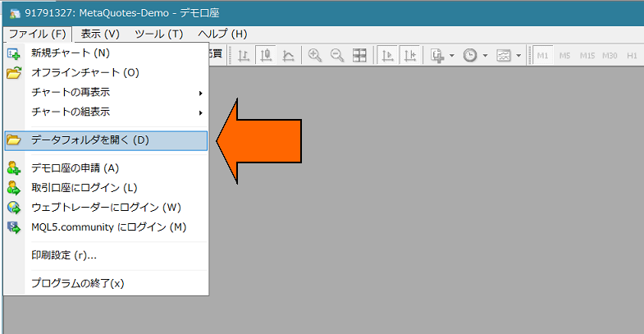Select 取引口座にログイン (L)

[x=106, y=188]
